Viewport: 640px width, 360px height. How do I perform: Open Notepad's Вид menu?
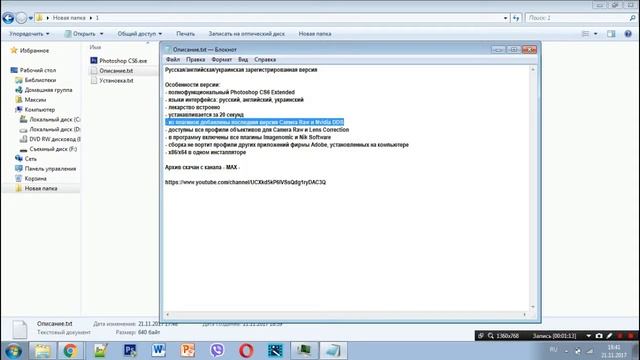coord(243,60)
